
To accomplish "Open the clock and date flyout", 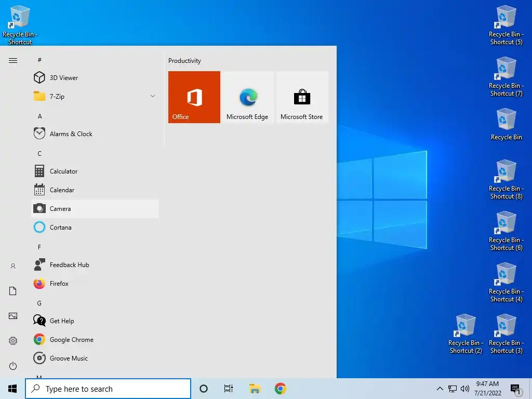I will [488, 389].
